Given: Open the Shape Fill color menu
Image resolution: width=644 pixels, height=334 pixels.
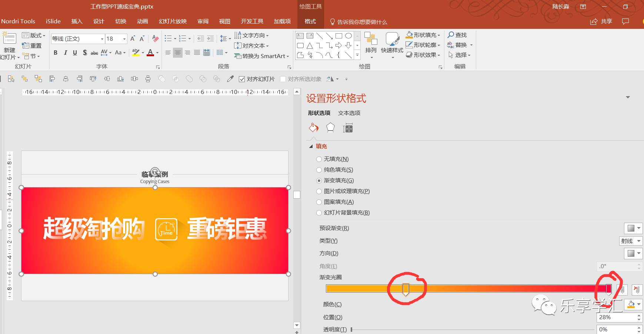Looking at the screenshot, I should coord(440,35).
